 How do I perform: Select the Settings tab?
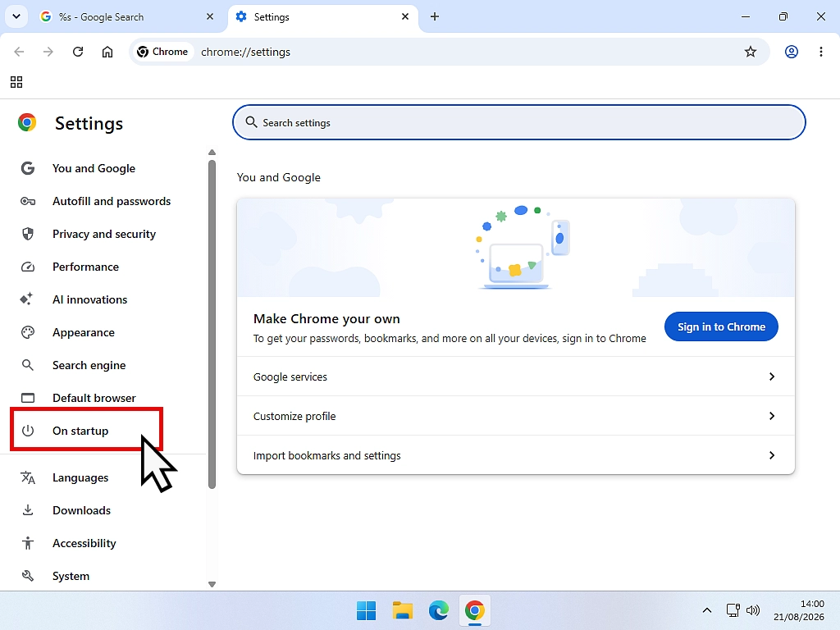click(323, 16)
